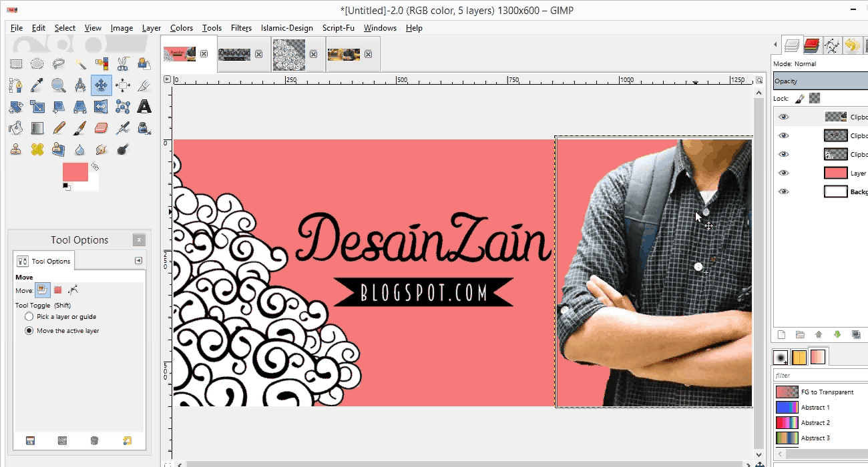Open the image menu at ruler corner
This screenshot has height=467, width=868.
click(167, 79)
